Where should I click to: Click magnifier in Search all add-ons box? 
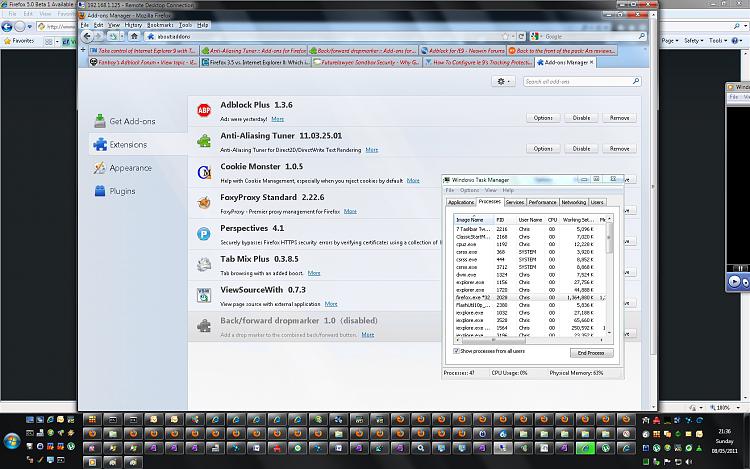click(x=636, y=82)
